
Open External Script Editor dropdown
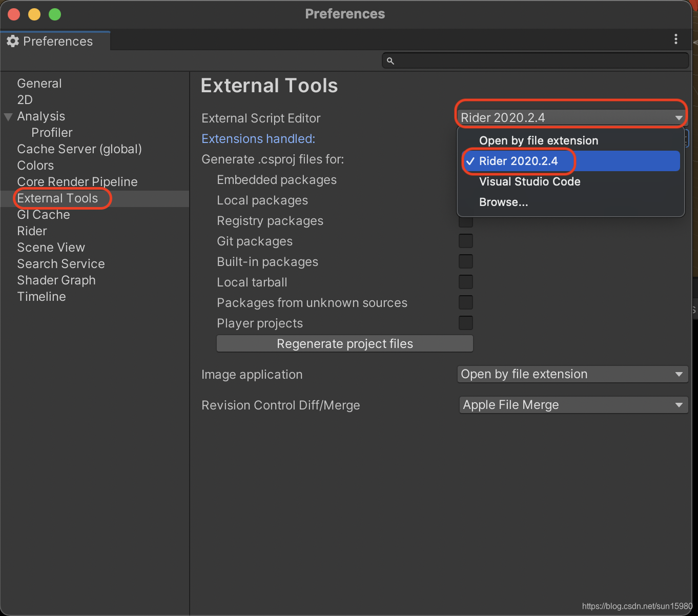pos(572,117)
